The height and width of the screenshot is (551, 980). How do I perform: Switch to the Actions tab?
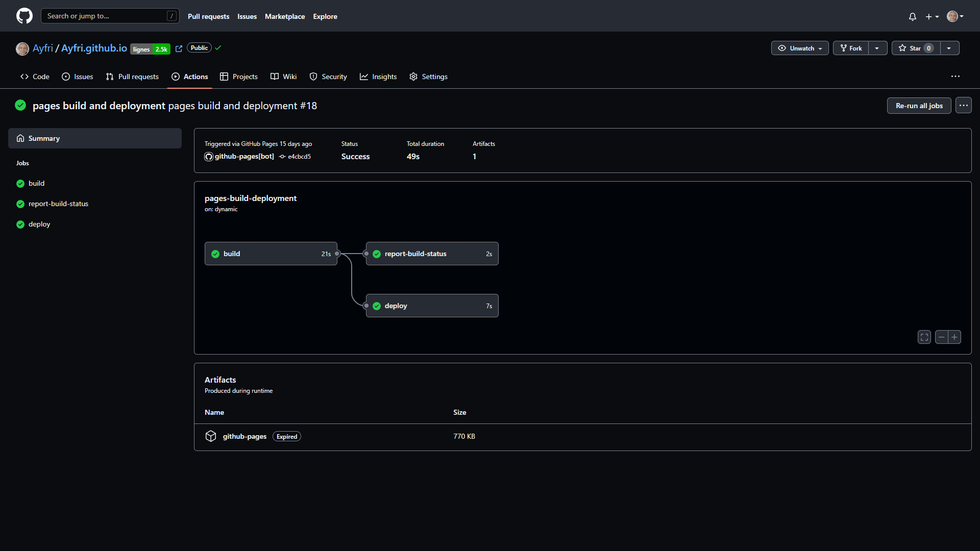pyautogui.click(x=190, y=77)
